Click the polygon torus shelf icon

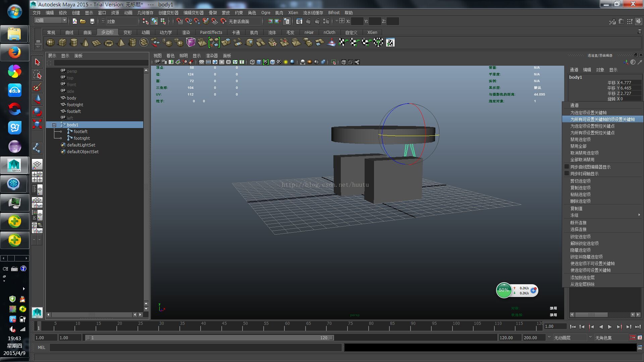(x=109, y=43)
